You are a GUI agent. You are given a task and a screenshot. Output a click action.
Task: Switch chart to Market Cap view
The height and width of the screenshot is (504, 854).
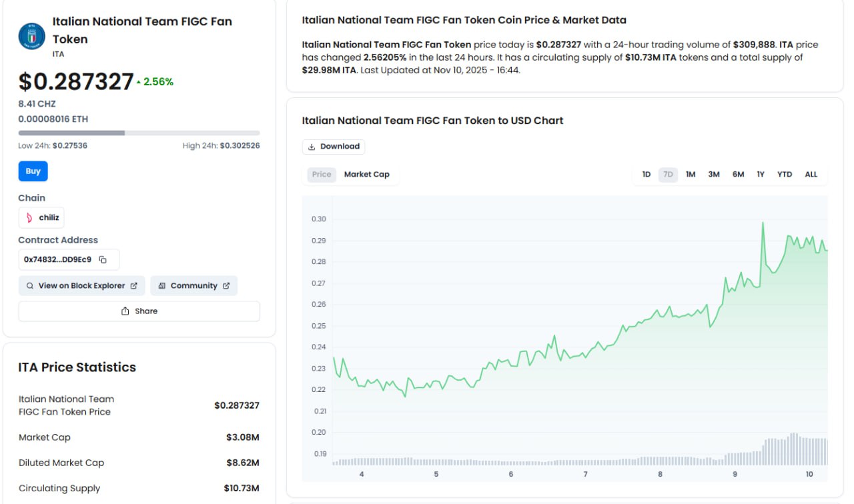pos(366,175)
